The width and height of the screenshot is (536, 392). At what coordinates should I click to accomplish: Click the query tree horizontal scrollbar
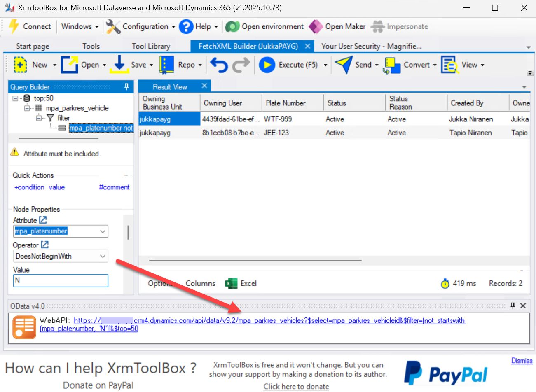click(59, 138)
